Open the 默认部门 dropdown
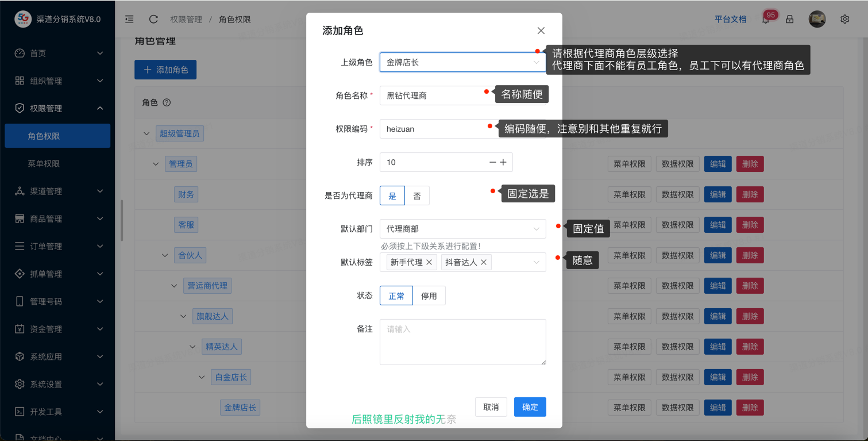 (x=462, y=229)
